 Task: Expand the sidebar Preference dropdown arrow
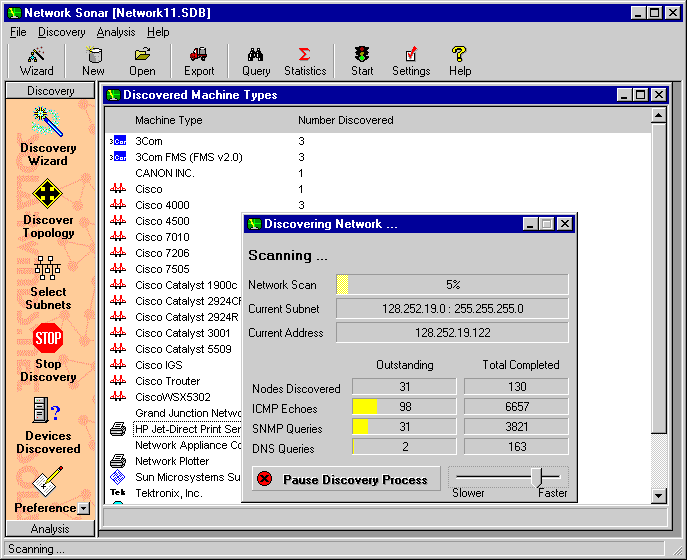point(83,508)
